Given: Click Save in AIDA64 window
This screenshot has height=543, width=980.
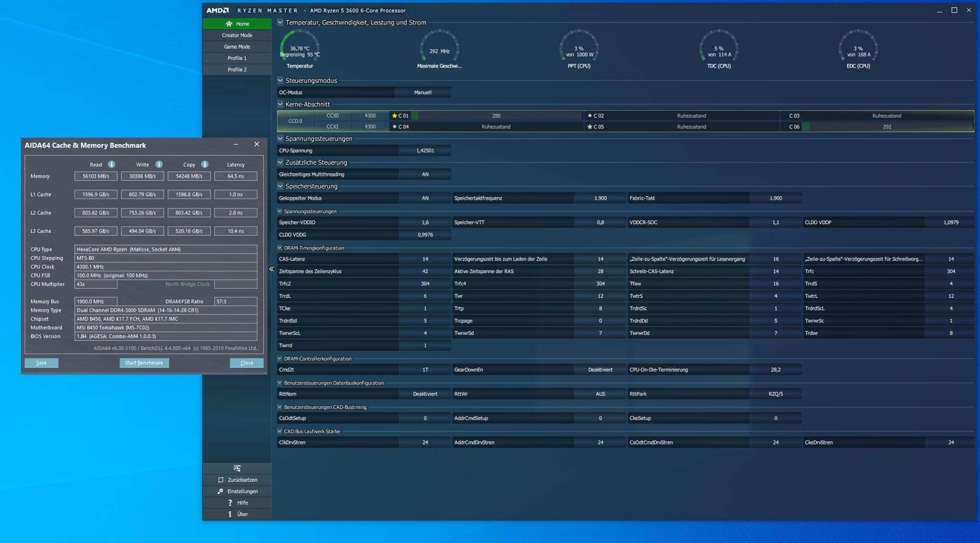Looking at the screenshot, I should click(42, 363).
